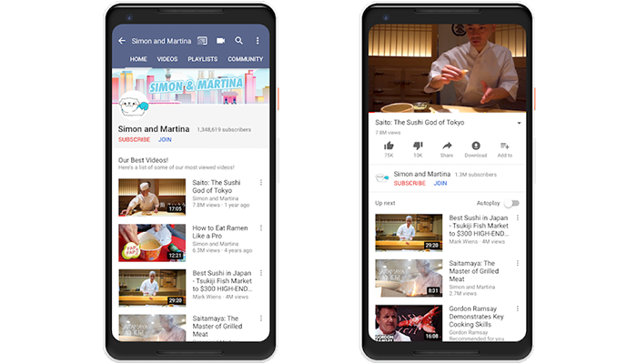Expand the video description arrow
Screen dimensions: 637x364
tap(519, 123)
